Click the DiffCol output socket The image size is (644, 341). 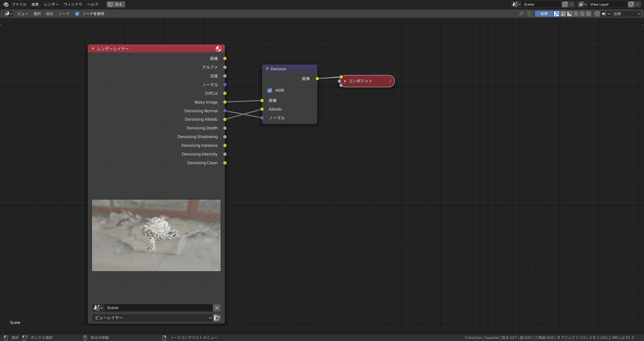(x=225, y=93)
